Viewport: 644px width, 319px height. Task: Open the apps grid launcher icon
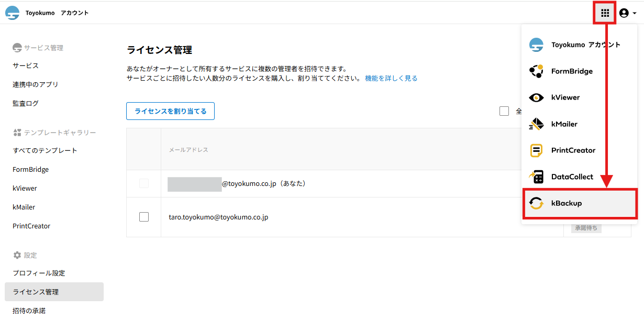pyautogui.click(x=605, y=13)
